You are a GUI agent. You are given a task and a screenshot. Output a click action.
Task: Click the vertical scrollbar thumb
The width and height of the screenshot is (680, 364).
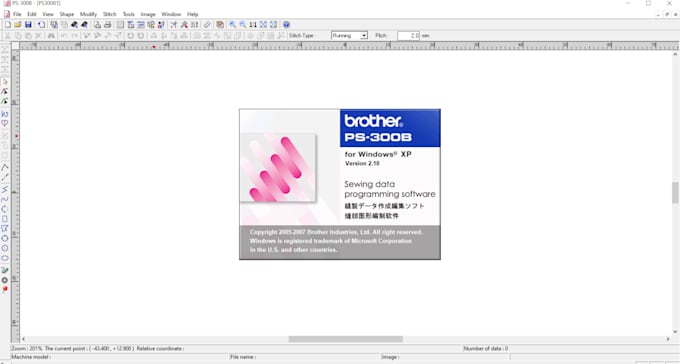coord(675,193)
